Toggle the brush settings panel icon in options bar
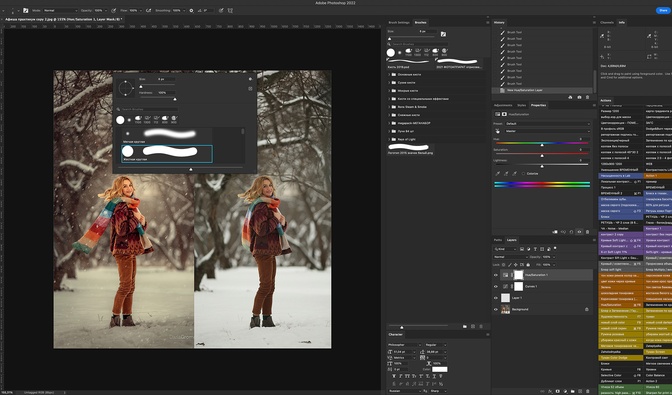This screenshot has height=395, width=672. coord(25,10)
